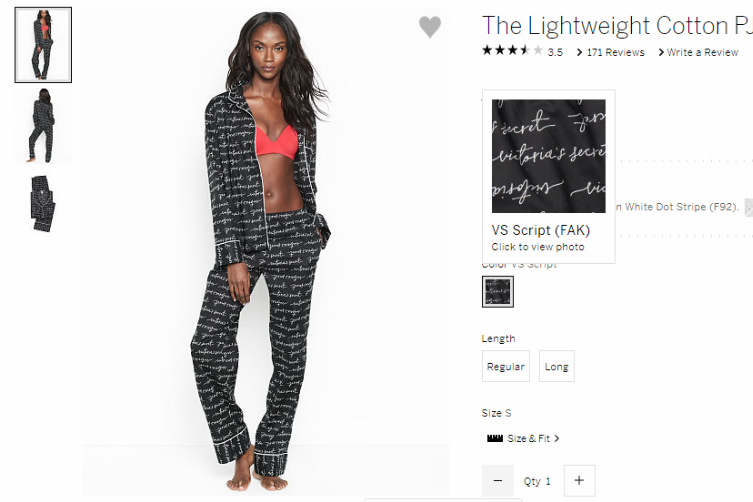Screen dimensions: 753x502
Task: Expand Size & Fit chevron
Action: click(557, 438)
